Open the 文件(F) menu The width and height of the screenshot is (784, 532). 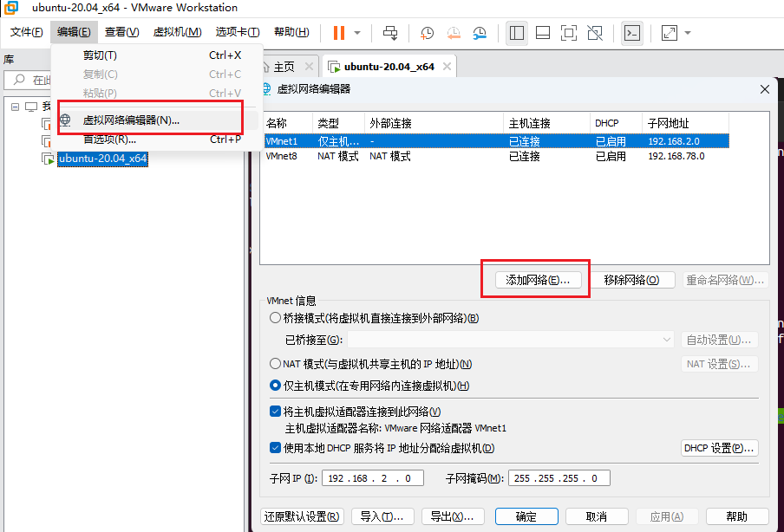pos(27,32)
